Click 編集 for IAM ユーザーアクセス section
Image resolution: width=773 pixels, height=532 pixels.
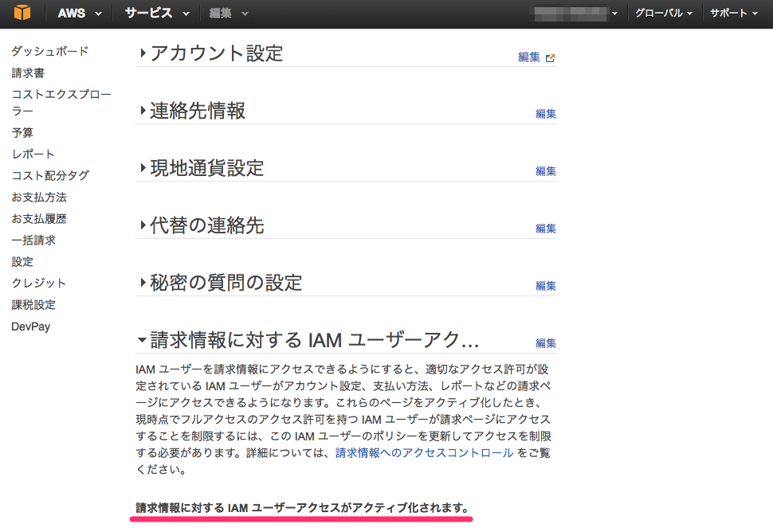(x=546, y=342)
